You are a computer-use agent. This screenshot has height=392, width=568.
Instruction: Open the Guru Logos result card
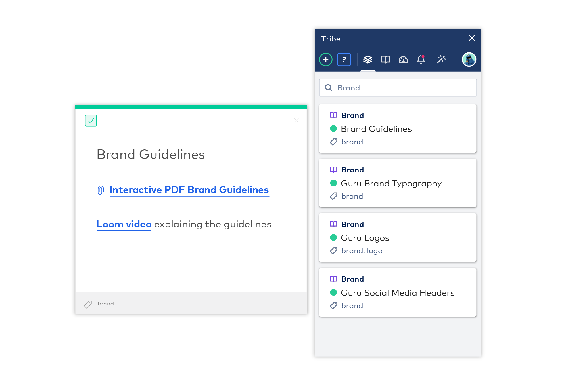click(x=398, y=237)
